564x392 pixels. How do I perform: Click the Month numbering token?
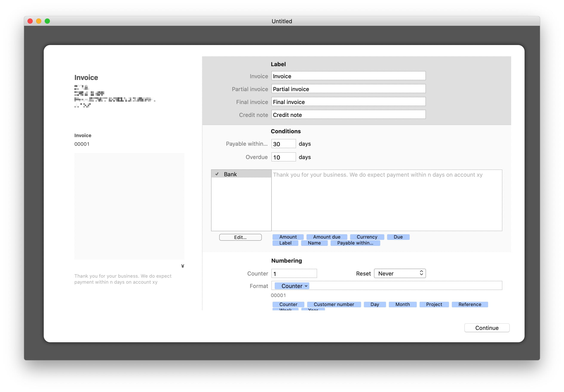(x=402, y=304)
